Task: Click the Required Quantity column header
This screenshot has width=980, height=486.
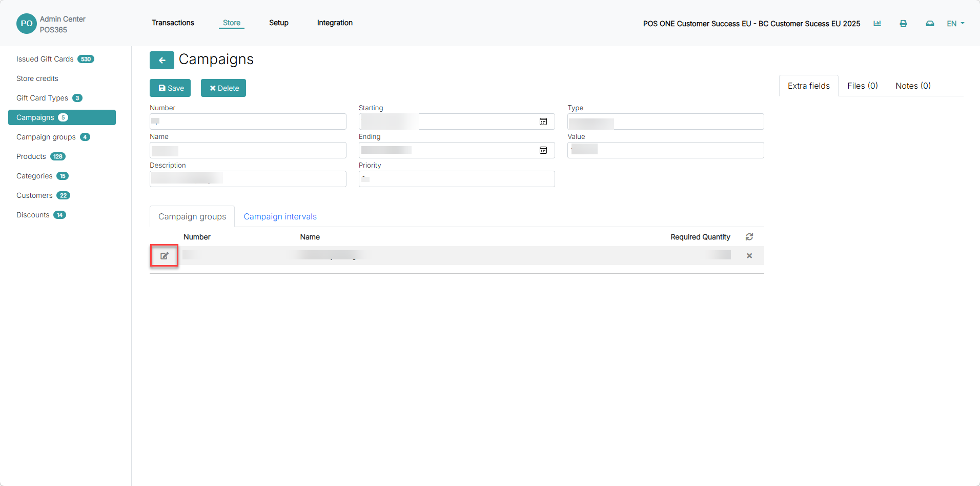Action: click(x=700, y=237)
